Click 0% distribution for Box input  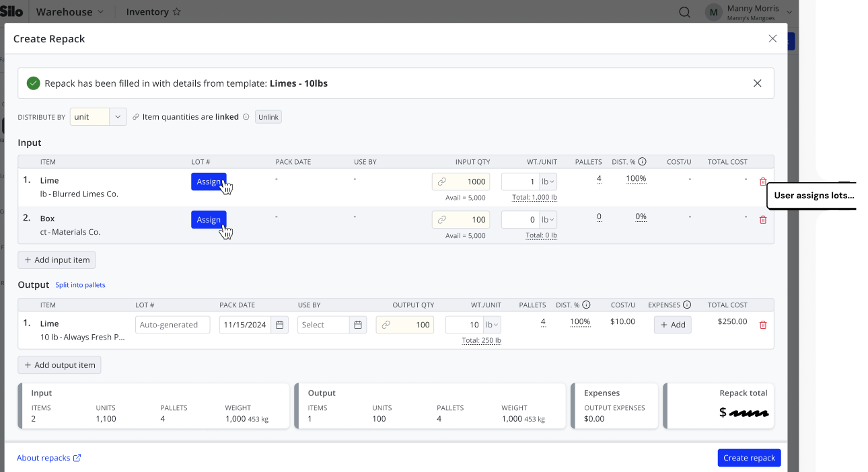coord(641,217)
